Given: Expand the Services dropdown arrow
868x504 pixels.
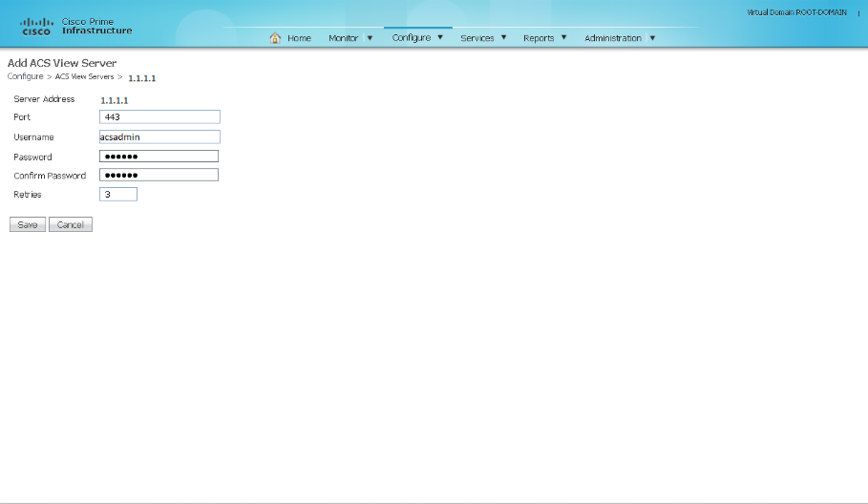Looking at the screenshot, I should (x=504, y=37).
